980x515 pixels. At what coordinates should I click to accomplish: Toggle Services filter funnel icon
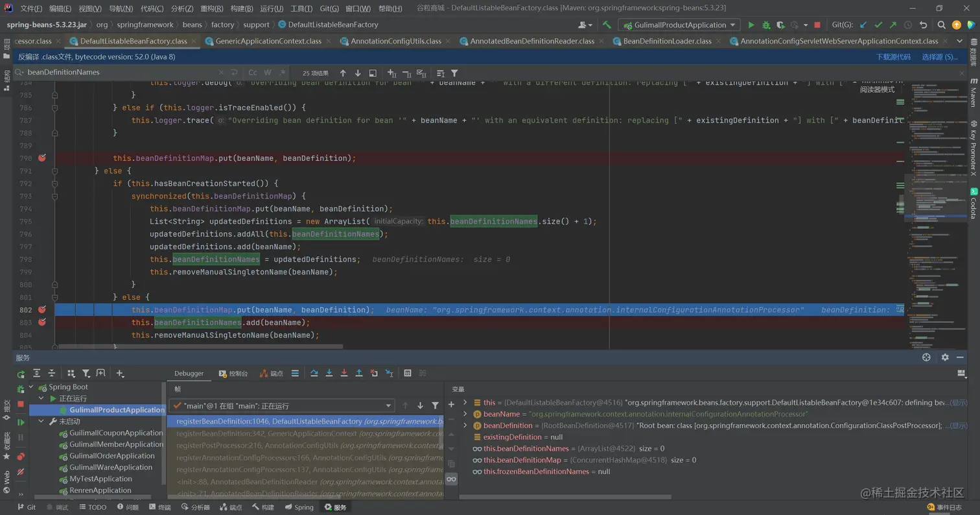[x=86, y=373]
